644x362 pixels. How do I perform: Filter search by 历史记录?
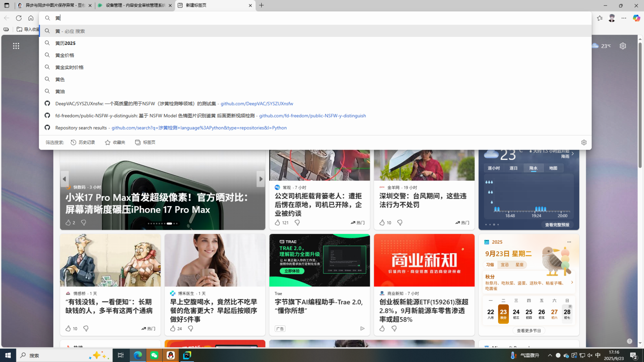83,142
